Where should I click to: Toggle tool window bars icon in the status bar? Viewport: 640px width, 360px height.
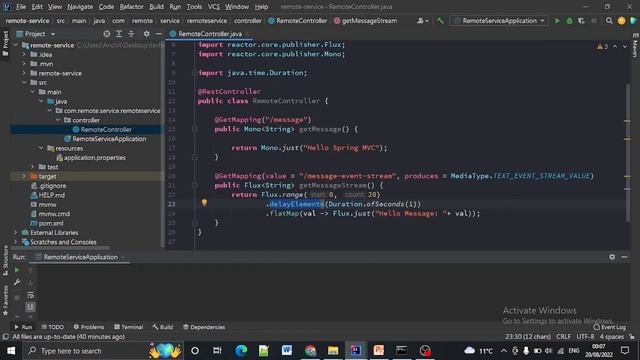coord(5,337)
